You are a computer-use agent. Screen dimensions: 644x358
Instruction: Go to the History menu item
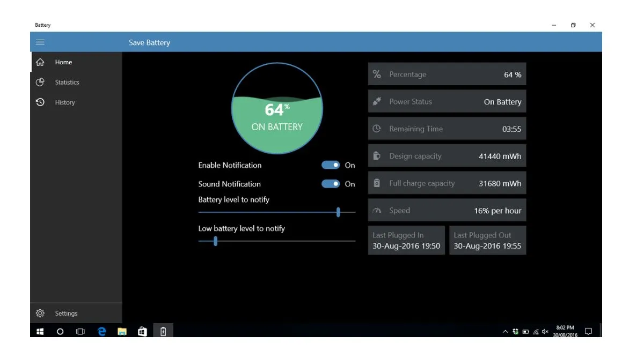65,102
